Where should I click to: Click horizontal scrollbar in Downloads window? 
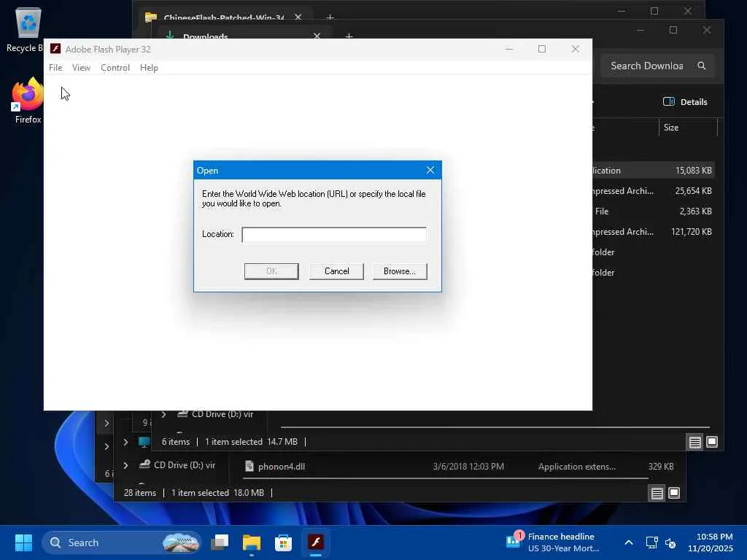pos(495,427)
